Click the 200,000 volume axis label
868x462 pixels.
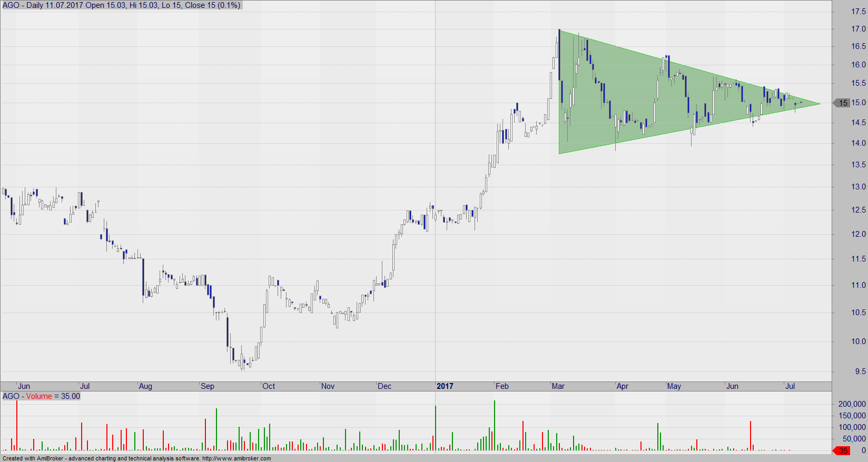click(852, 404)
